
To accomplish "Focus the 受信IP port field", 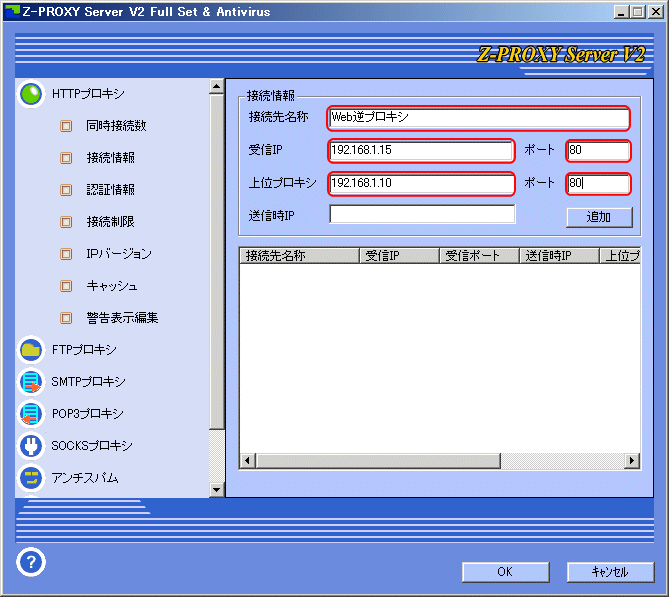I will coord(598,151).
